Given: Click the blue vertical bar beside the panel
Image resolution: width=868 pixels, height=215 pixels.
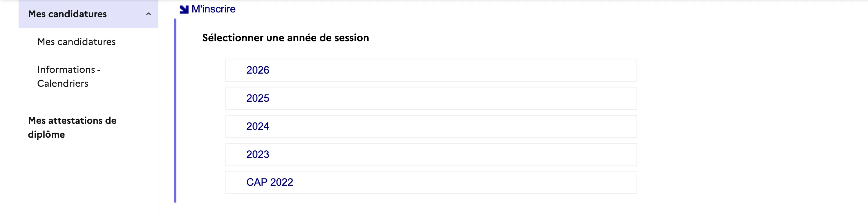Looking at the screenshot, I should 175,111.
